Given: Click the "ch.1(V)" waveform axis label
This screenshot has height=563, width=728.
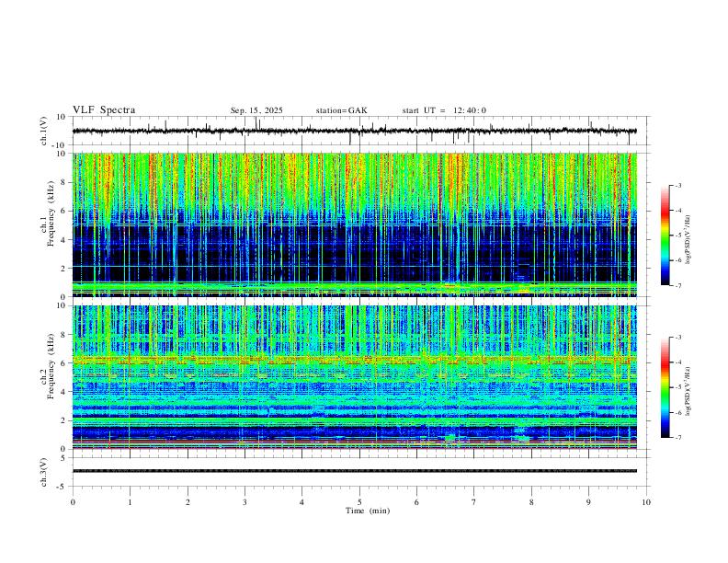Looking at the screenshot, I should point(43,131).
